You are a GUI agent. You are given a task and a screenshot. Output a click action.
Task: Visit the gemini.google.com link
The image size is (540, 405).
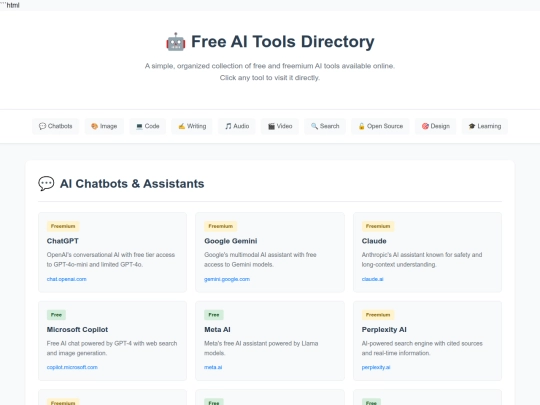point(227,279)
